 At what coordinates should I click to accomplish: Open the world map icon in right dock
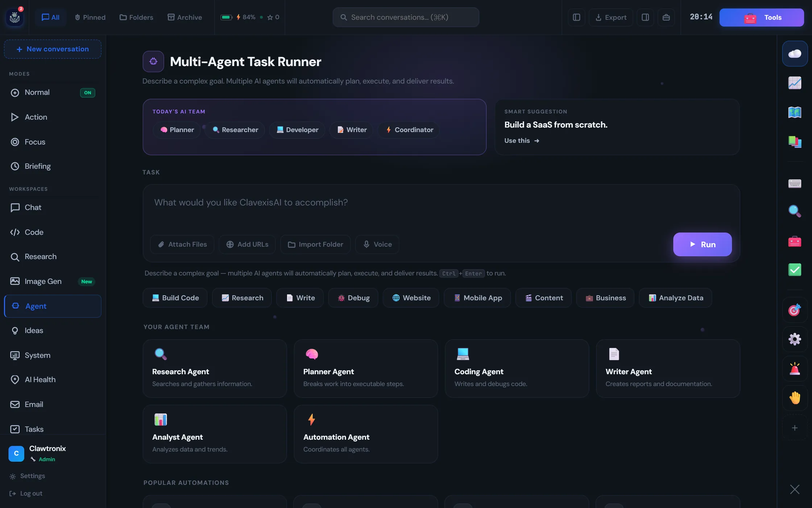pyautogui.click(x=795, y=112)
